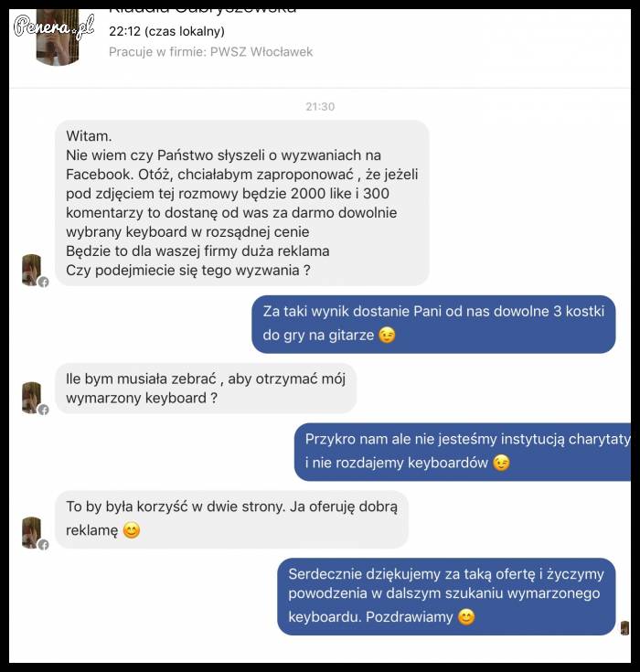The image size is (640, 672).
Task: Click the avatar next to 'dobrą reklamę' message
Action: (x=32, y=533)
